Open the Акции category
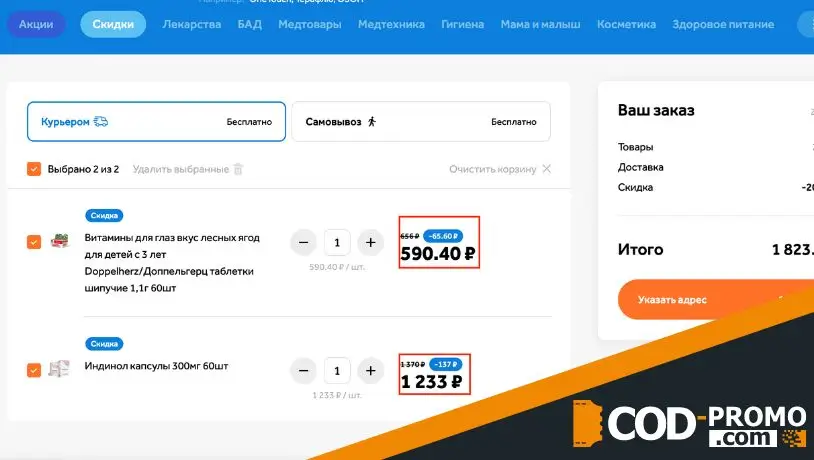Image resolution: width=814 pixels, height=460 pixels. point(36,24)
